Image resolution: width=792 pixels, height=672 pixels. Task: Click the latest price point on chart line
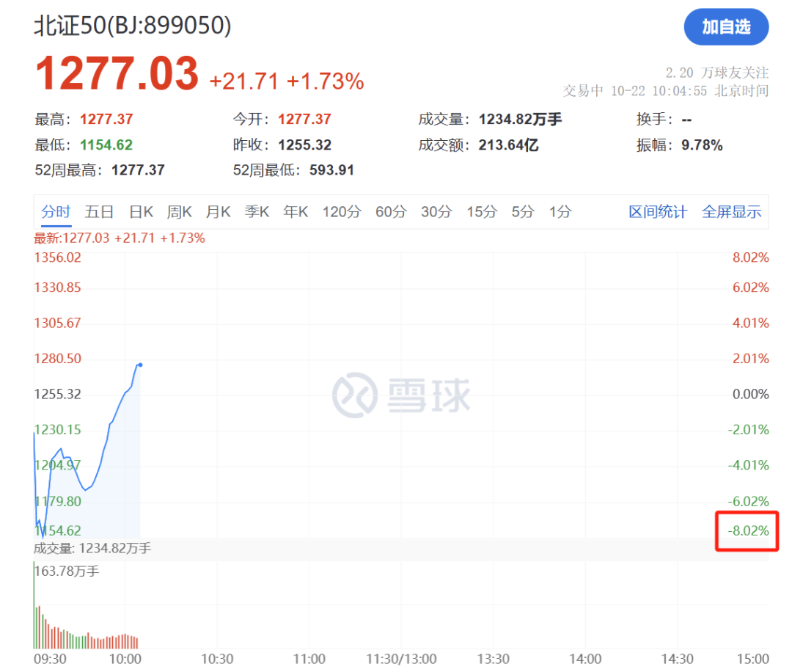pyautogui.click(x=140, y=365)
